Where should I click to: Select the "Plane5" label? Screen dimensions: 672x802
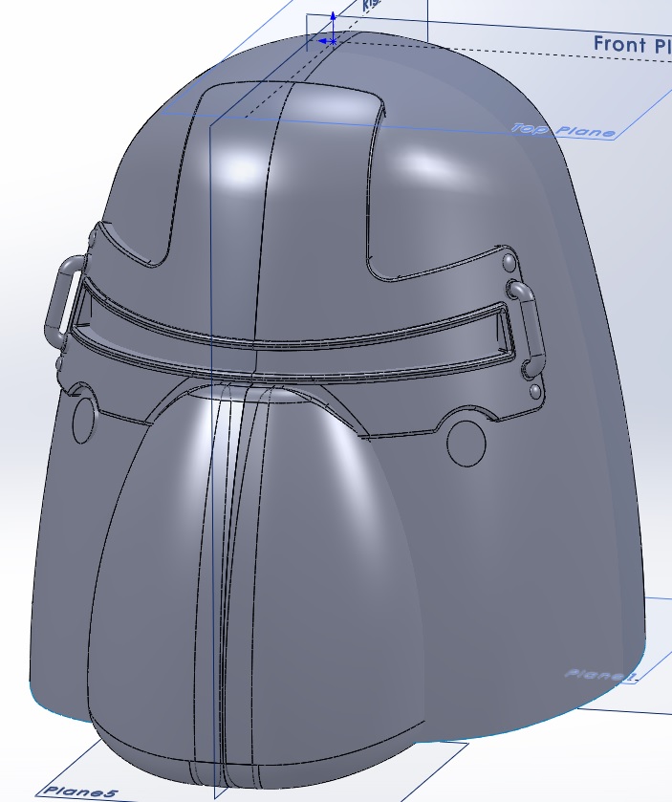click(x=81, y=791)
